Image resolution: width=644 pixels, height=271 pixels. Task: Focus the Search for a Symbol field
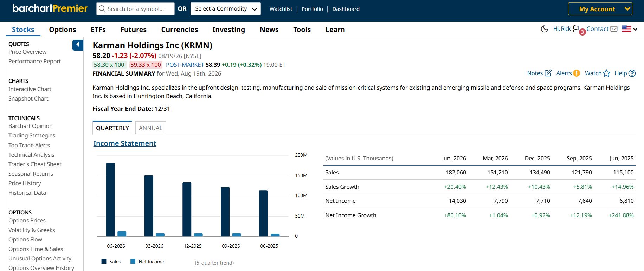click(x=135, y=9)
